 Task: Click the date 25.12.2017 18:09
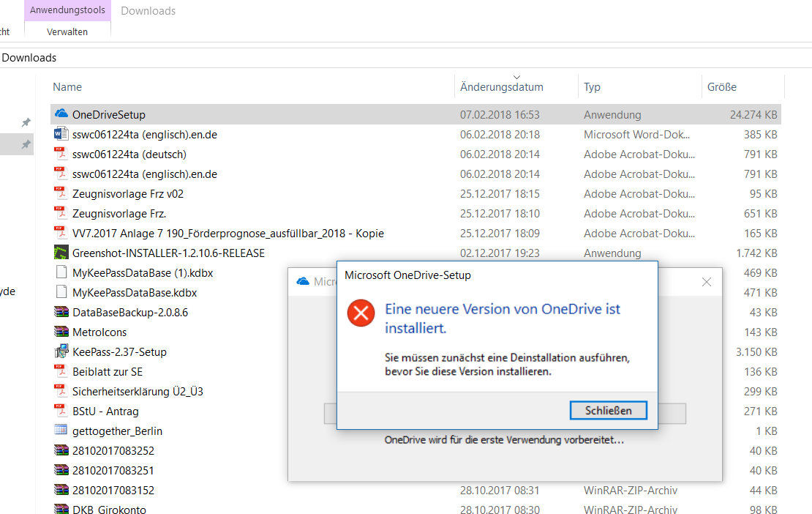pos(500,234)
